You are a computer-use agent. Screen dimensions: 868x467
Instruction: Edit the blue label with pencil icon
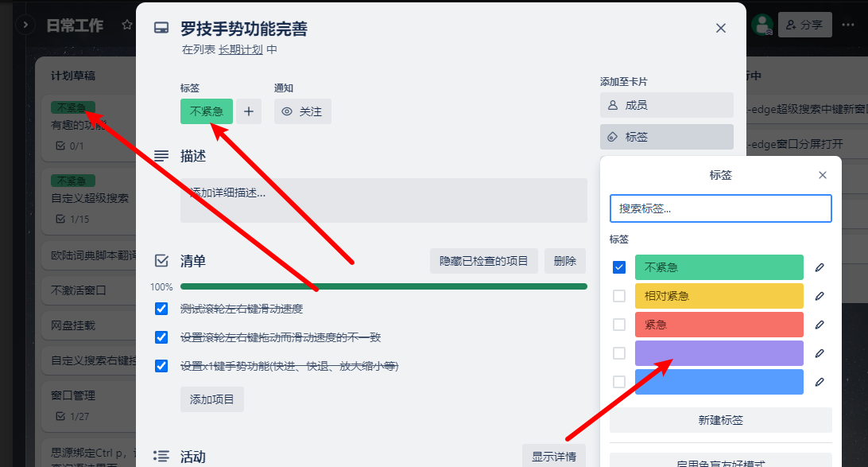tap(820, 382)
